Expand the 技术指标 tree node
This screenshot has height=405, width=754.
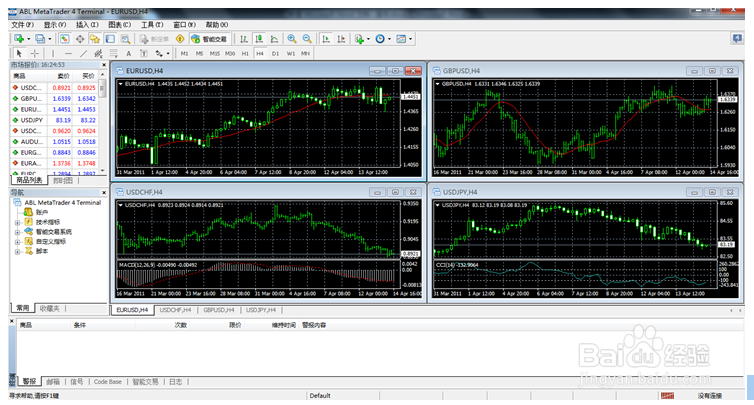point(17,222)
